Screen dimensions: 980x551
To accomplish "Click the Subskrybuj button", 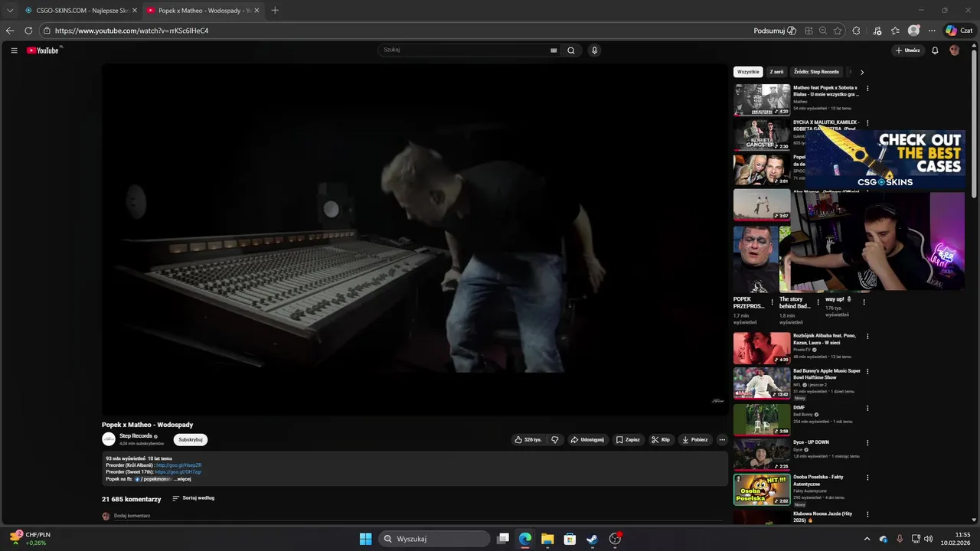I will click(x=191, y=440).
